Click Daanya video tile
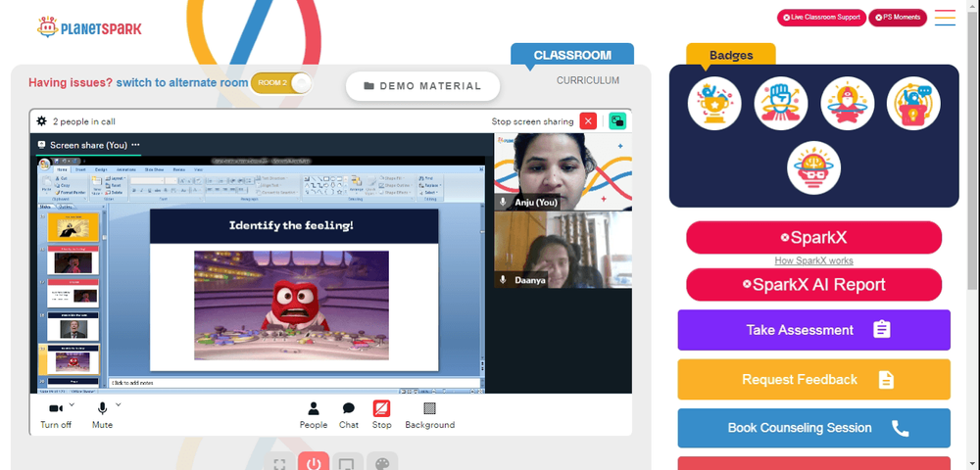The image size is (980, 470). 563,250
